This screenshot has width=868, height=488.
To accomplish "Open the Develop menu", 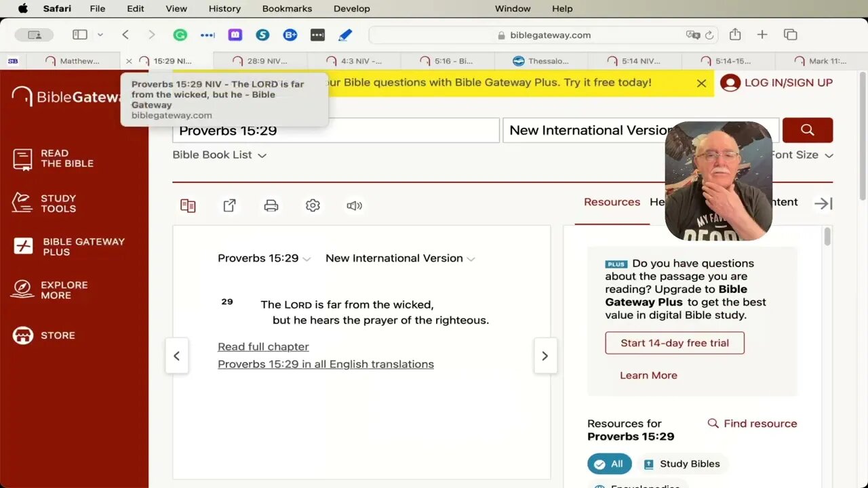I will [352, 9].
